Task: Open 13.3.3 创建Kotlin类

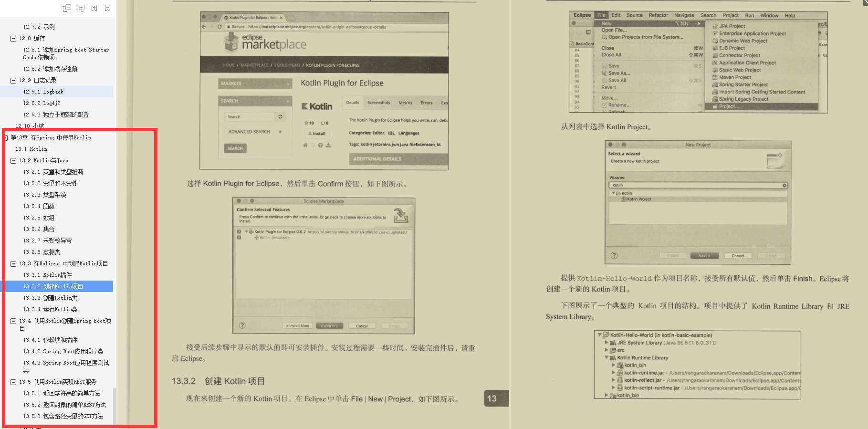Action: [50, 298]
